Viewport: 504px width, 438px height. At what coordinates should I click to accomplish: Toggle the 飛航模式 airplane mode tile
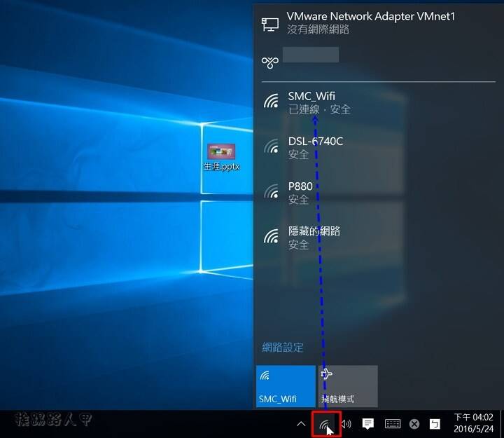[348, 386]
